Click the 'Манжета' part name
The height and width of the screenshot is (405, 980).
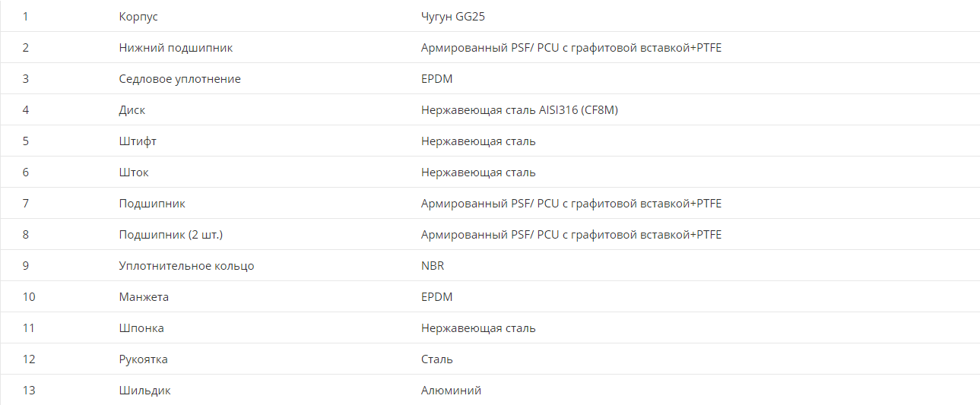(x=144, y=297)
